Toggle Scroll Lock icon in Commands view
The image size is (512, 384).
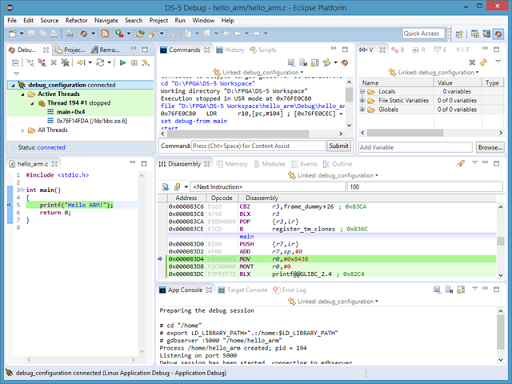314,63
